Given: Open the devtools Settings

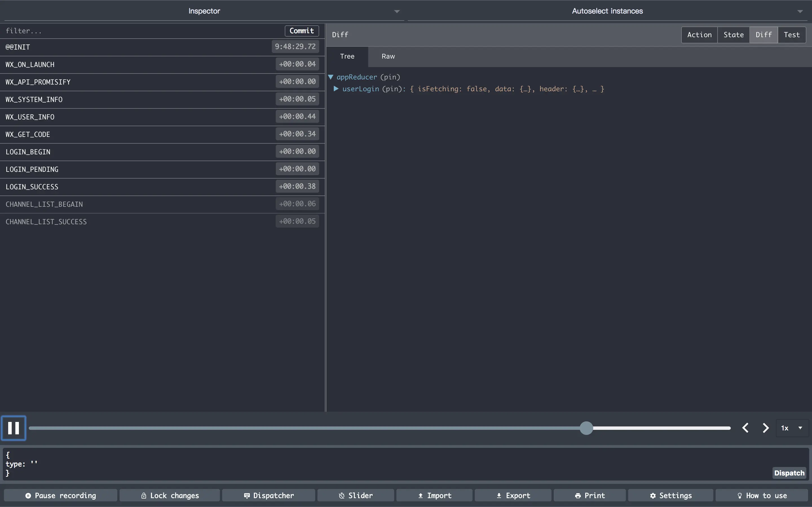Looking at the screenshot, I should [670, 495].
